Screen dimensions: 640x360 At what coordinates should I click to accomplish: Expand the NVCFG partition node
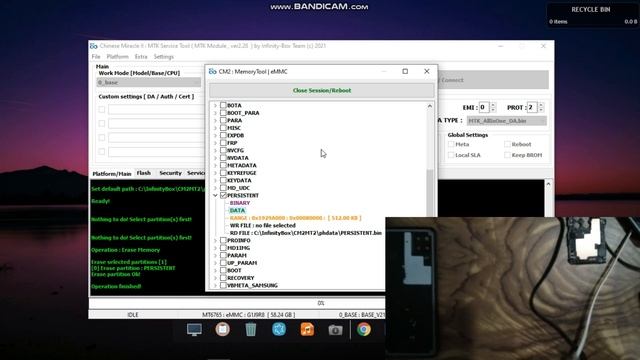tap(215, 150)
